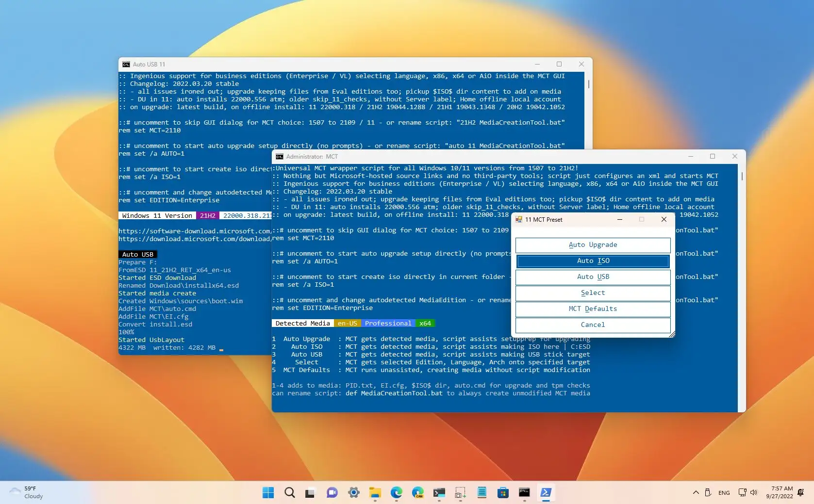The height and width of the screenshot is (504, 814).
Task: Open Windows Terminal from the taskbar
Action: (x=439, y=493)
